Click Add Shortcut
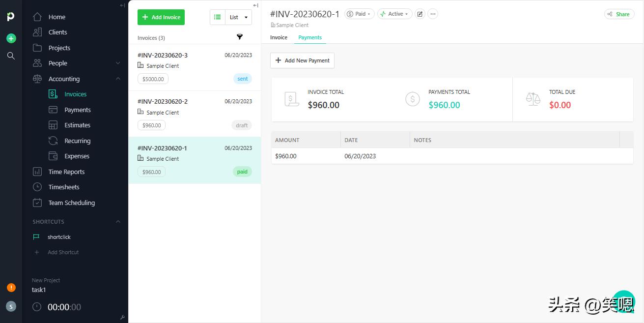The image size is (644, 323). [63, 252]
